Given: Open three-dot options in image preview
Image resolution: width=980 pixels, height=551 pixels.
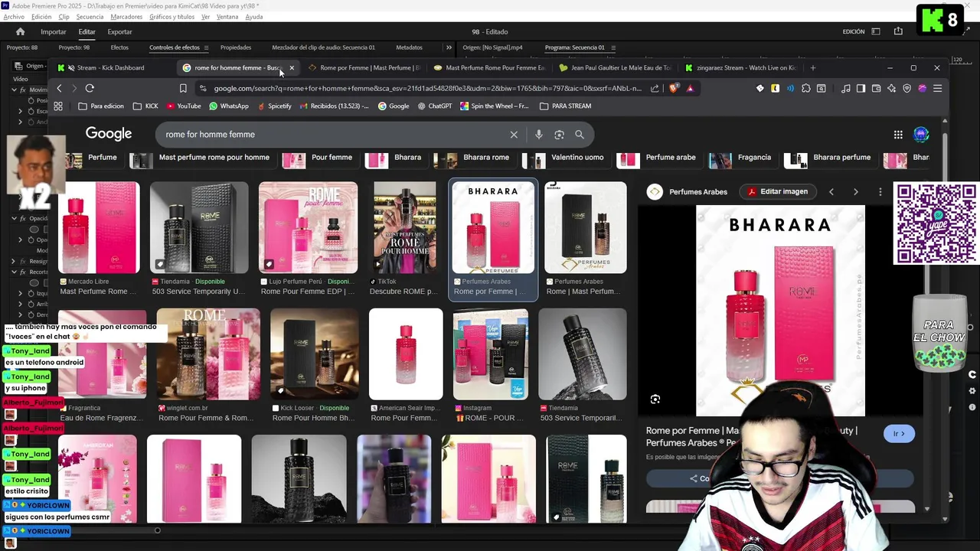Looking at the screenshot, I should [880, 191].
